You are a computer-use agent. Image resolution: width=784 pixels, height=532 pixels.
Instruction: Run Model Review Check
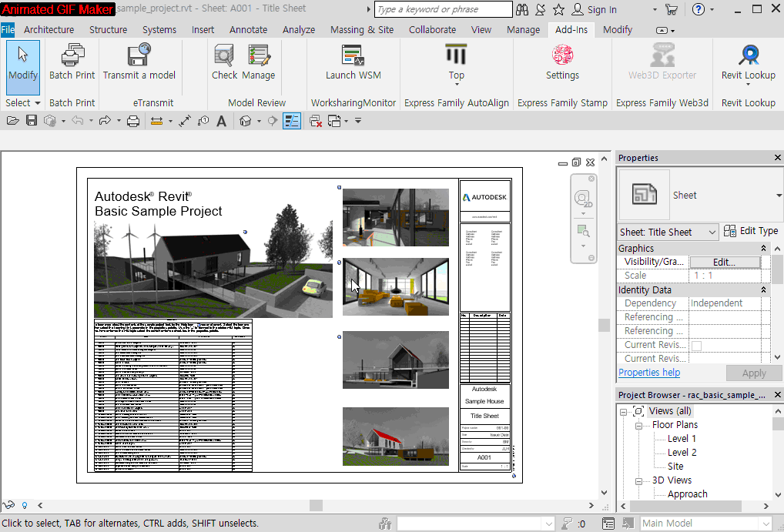click(224, 60)
